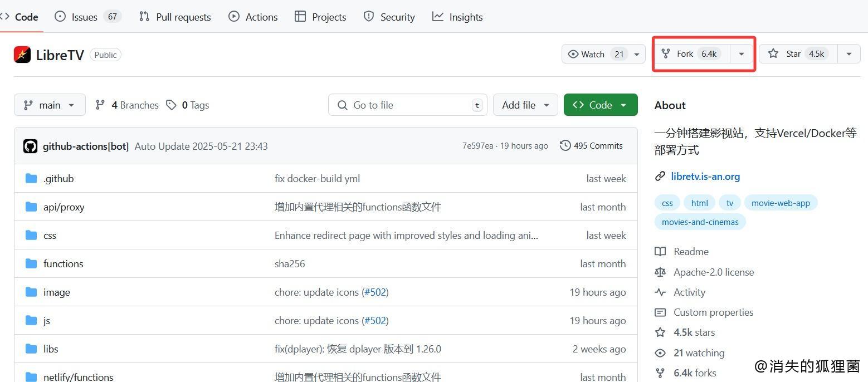Image resolution: width=868 pixels, height=382 pixels.
Task: Go to the Security tab
Action: [389, 17]
